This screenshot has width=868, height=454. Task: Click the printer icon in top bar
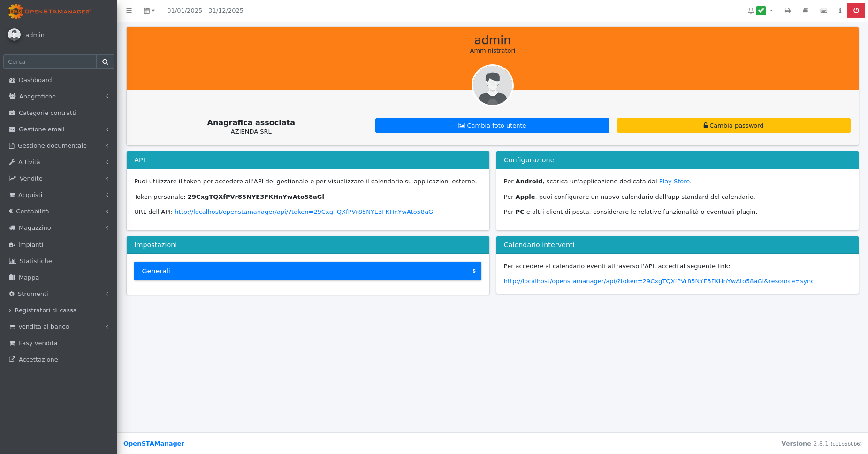click(x=787, y=10)
